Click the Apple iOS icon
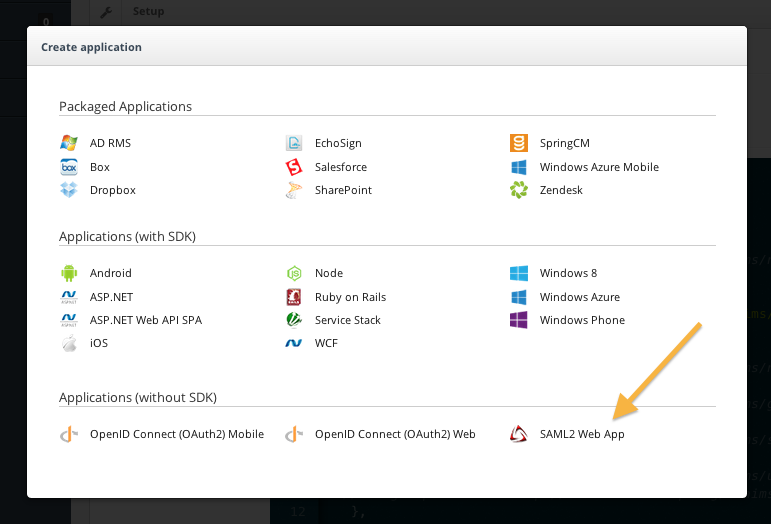This screenshot has width=771, height=524. [69, 343]
